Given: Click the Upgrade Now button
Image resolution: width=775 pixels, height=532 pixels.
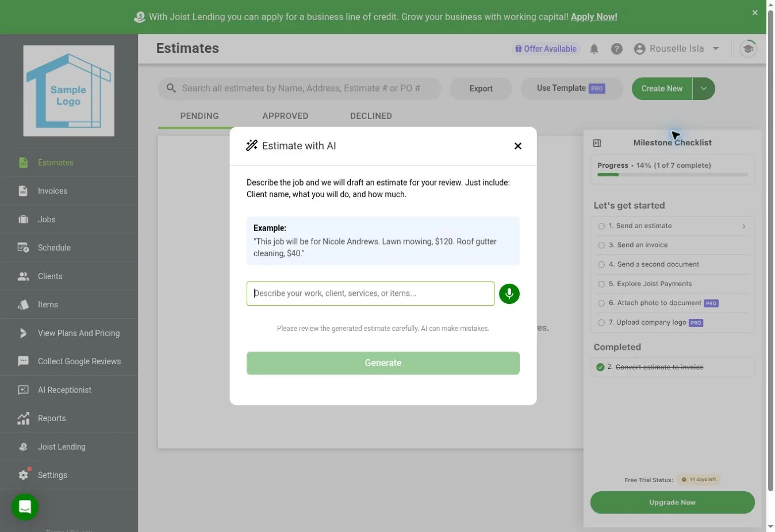Looking at the screenshot, I should click(672, 502).
